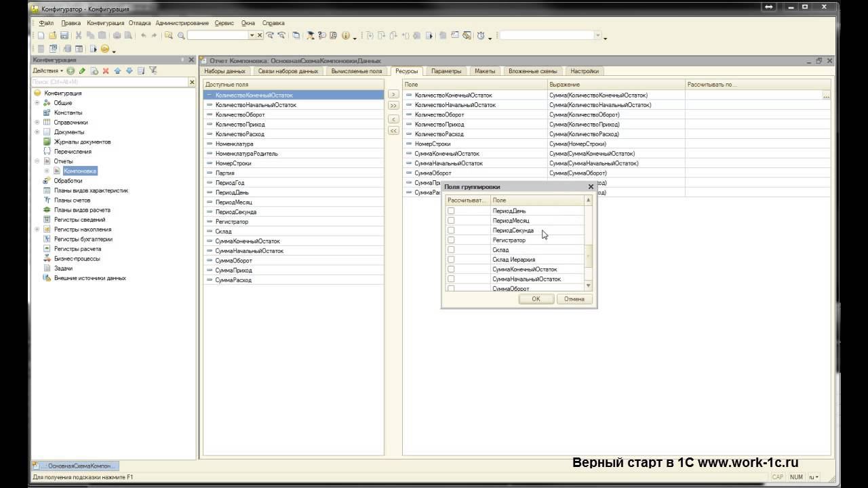The image size is (868, 488).
Task: Expand the Справочники tree node
Action: click(37, 123)
